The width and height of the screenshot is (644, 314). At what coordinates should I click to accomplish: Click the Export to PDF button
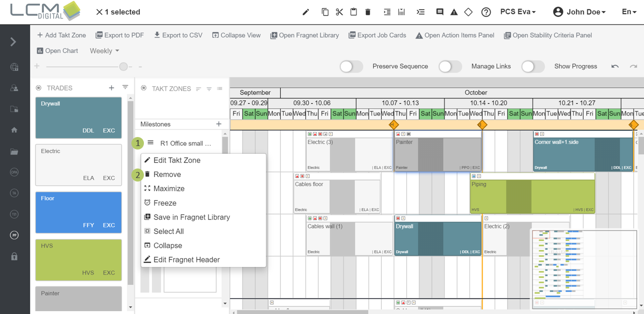click(120, 35)
